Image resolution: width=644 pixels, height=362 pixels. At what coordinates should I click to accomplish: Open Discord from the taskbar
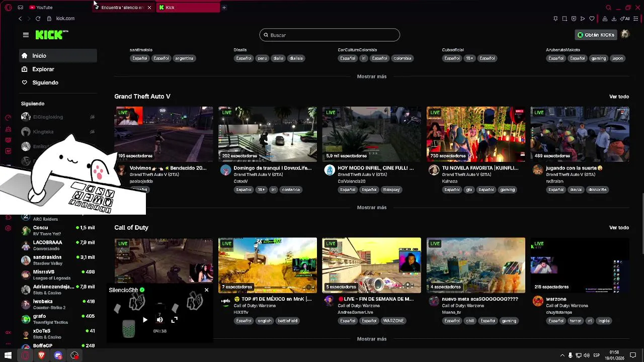[x=58, y=355]
